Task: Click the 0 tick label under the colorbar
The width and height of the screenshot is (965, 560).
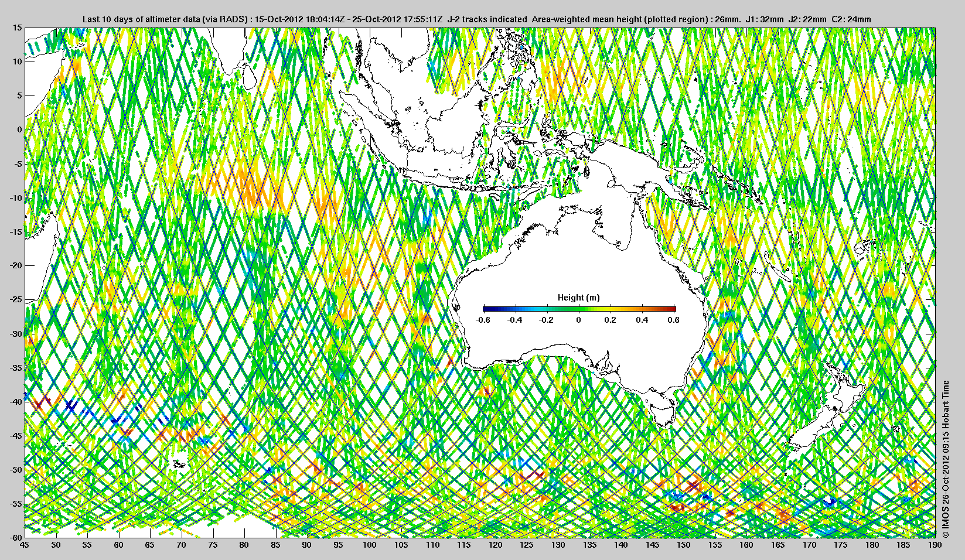Action: tap(578, 320)
